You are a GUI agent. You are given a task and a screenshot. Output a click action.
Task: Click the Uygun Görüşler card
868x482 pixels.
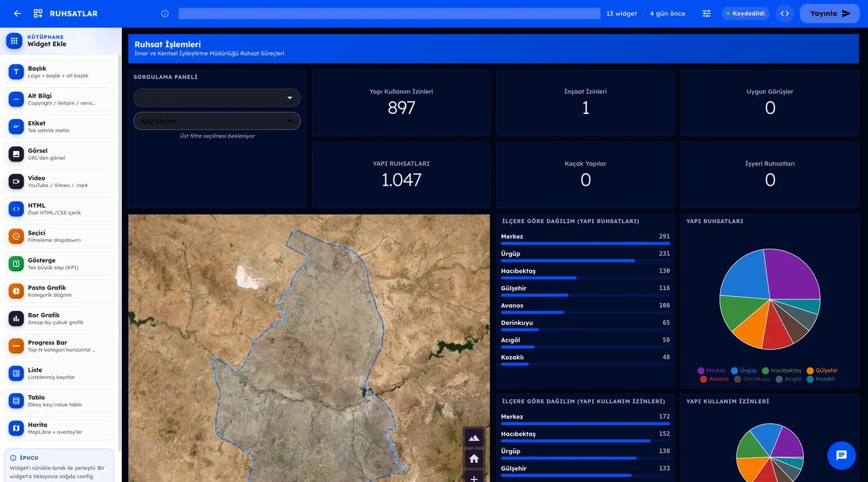coord(770,103)
